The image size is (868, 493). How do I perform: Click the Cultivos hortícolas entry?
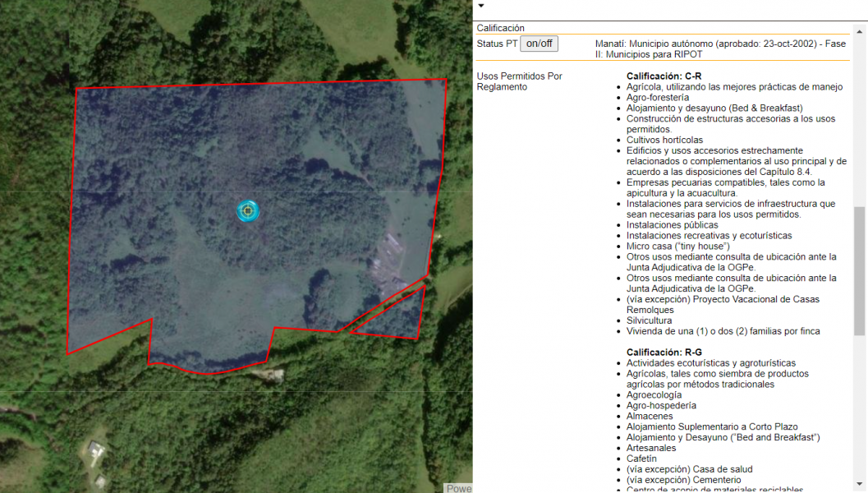[666, 140]
